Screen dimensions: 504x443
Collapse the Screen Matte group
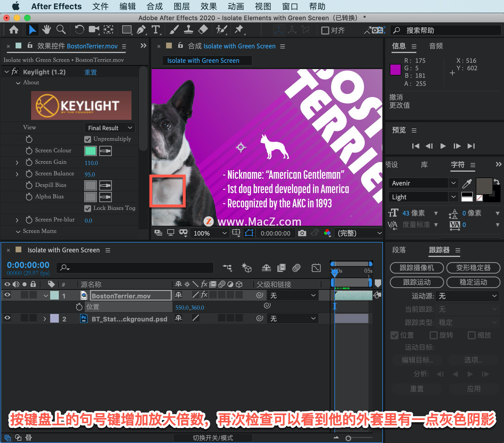pos(18,232)
